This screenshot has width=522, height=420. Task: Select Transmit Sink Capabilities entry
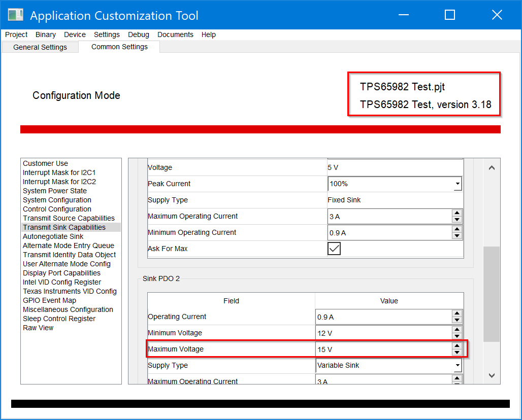tap(71, 227)
